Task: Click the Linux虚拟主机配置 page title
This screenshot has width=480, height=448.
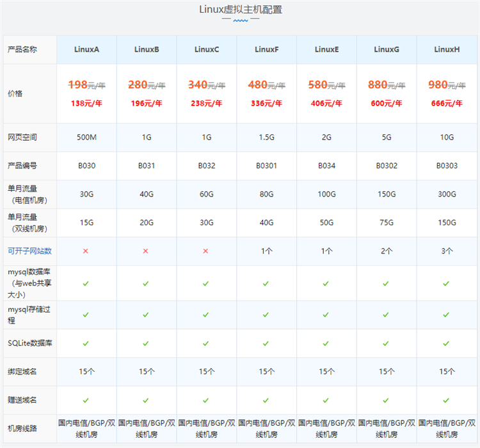Action: click(x=240, y=10)
